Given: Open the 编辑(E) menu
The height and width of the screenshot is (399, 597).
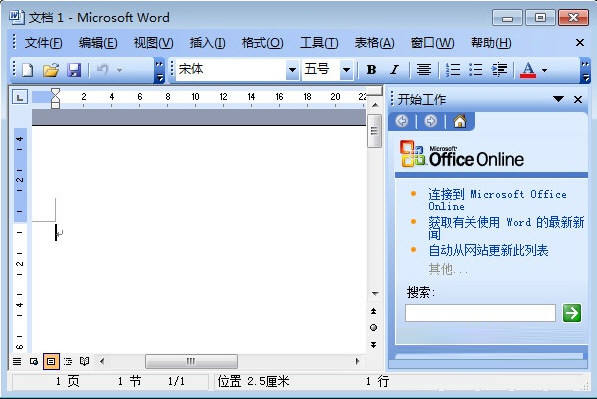Looking at the screenshot, I should [x=98, y=43].
